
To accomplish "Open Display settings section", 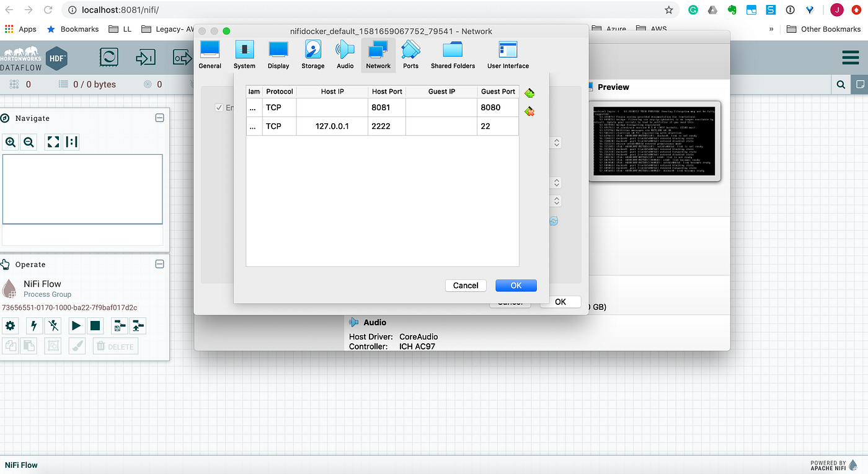I will click(x=278, y=55).
